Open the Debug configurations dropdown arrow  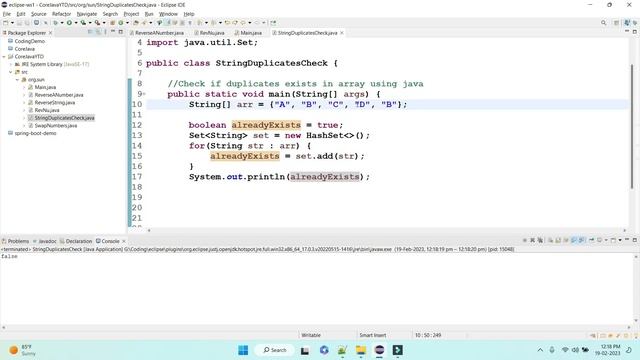click(x=62, y=23)
